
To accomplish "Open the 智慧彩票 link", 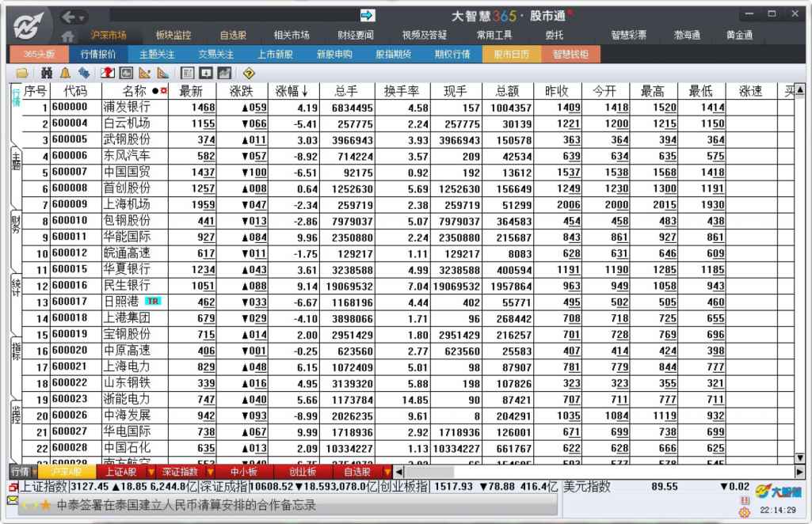I will [629, 35].
